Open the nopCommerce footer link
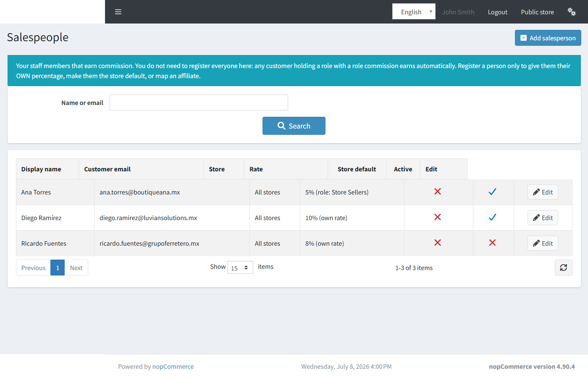The image size is (588, 378). point(173,367)
